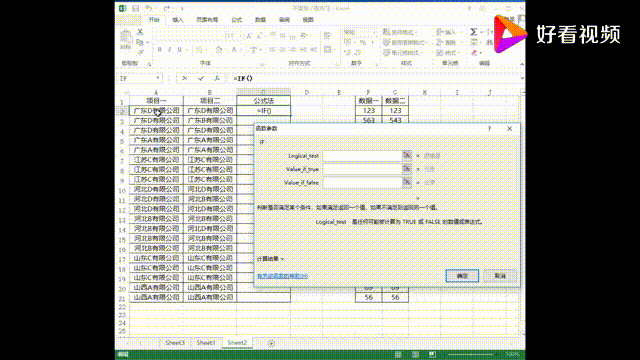Click into the Value_if_false input field

click(362, 182)
